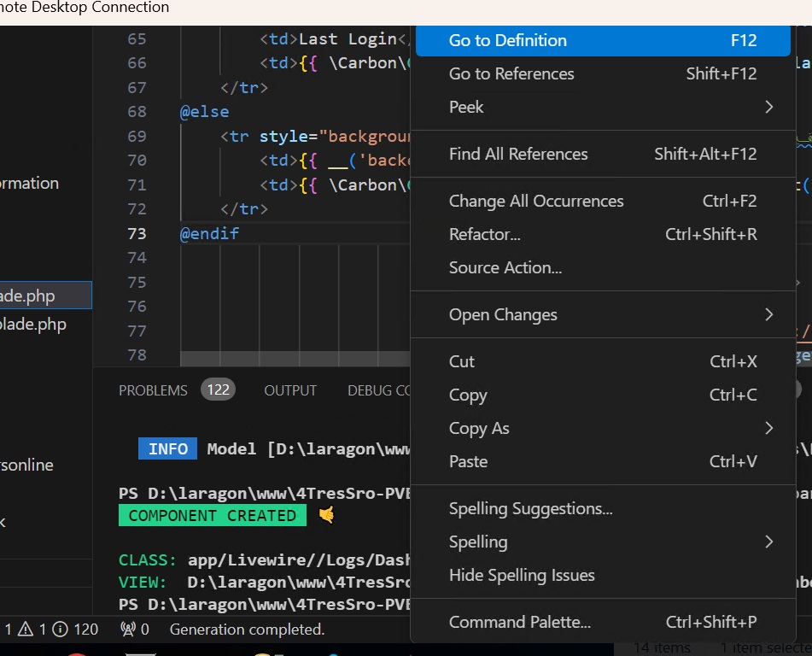Switch to the OUTPUT panel tab
Image resolution: width=812 pixels, height=656 pixels.
[290, 390]
